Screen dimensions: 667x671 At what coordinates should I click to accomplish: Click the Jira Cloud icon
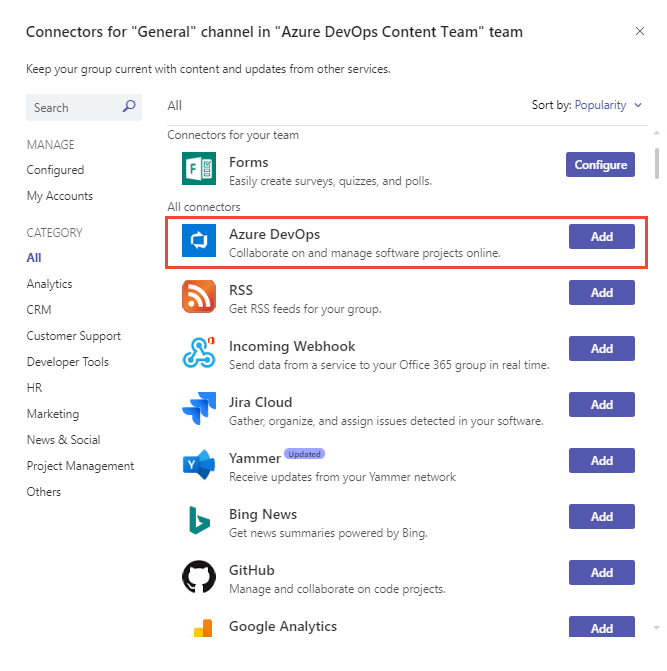(x=199, y=409)
